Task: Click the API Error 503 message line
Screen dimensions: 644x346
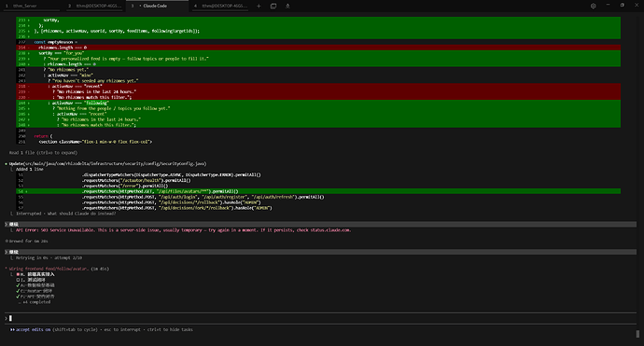Action: click(183, 230)
